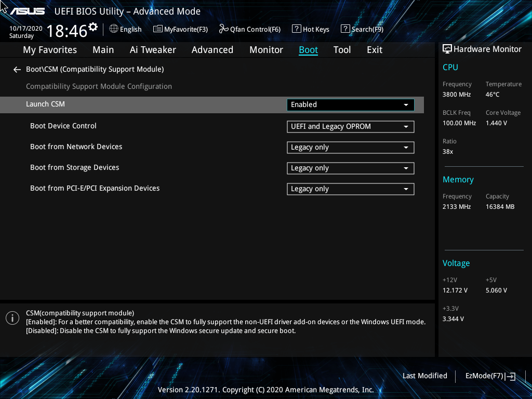Click the 18:46 clock display
Screen dimensions: 532x399
tap(67, 31)
